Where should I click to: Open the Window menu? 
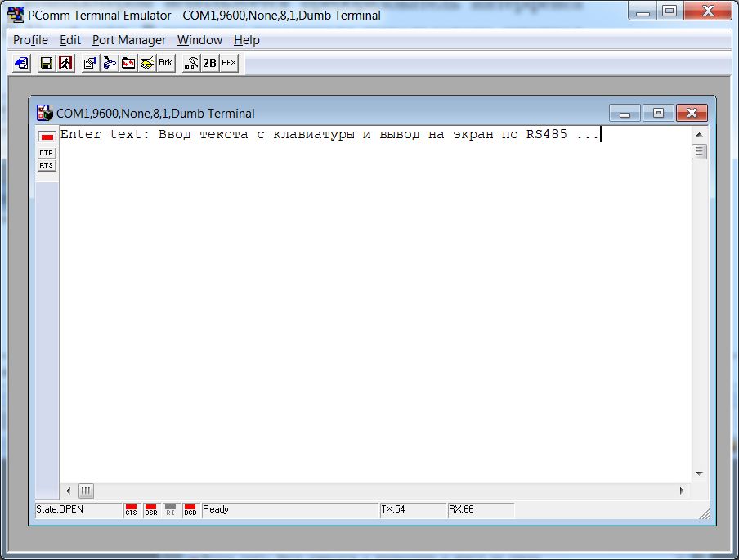[199, 40]
